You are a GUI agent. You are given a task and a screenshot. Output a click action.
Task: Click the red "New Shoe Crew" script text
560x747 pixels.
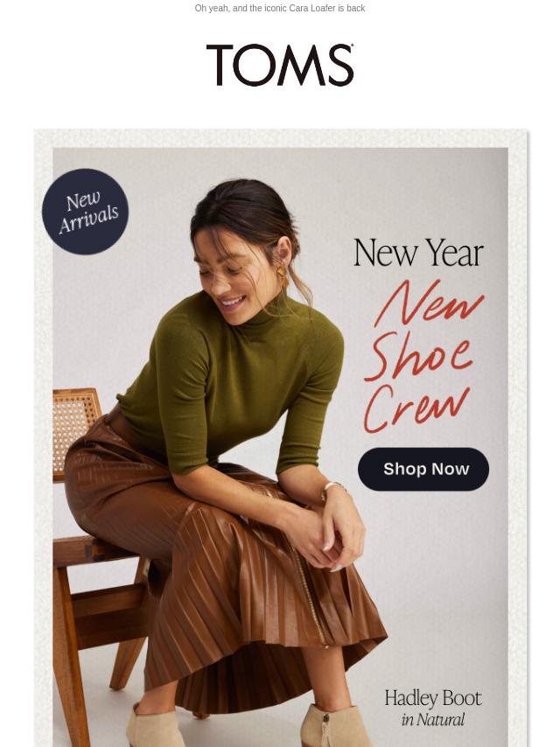point(423,356)
